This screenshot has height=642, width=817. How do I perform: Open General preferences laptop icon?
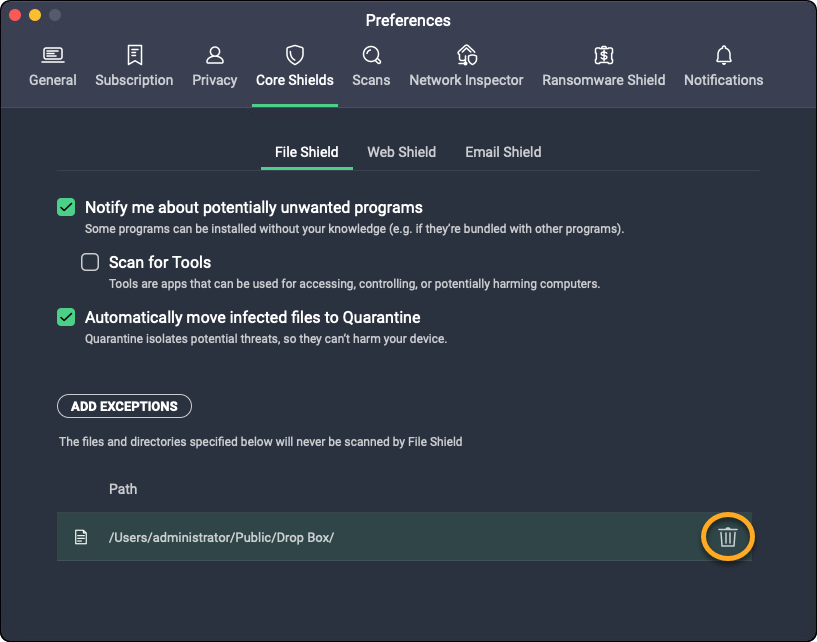[53, 55]
